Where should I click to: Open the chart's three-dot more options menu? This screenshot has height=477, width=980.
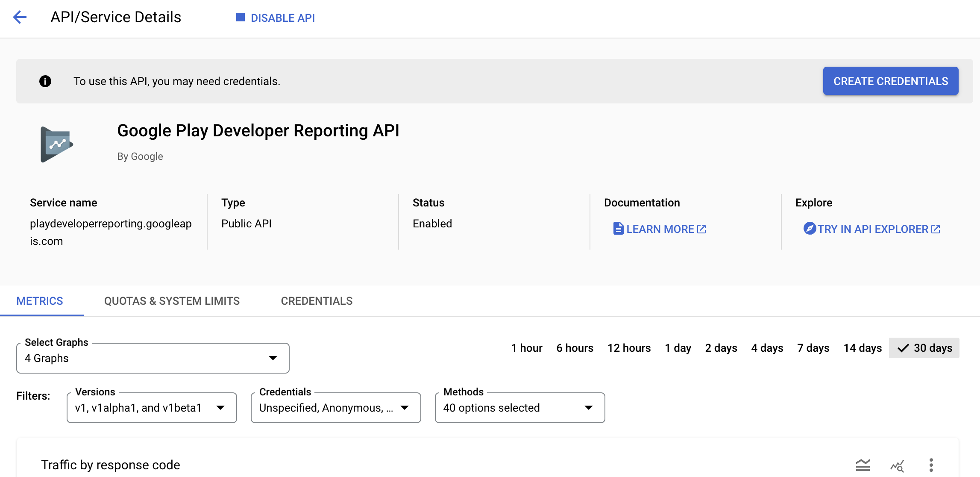coord(931,465)
